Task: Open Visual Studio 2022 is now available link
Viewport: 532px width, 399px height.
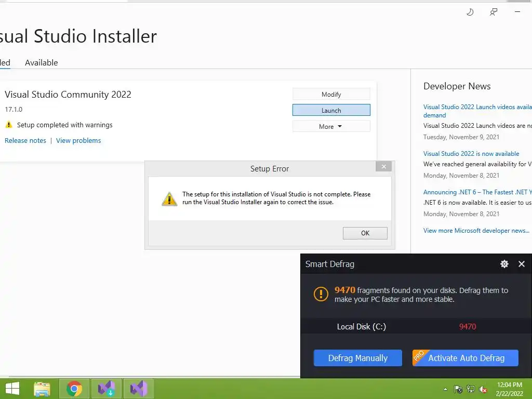Action: point(471,154)
